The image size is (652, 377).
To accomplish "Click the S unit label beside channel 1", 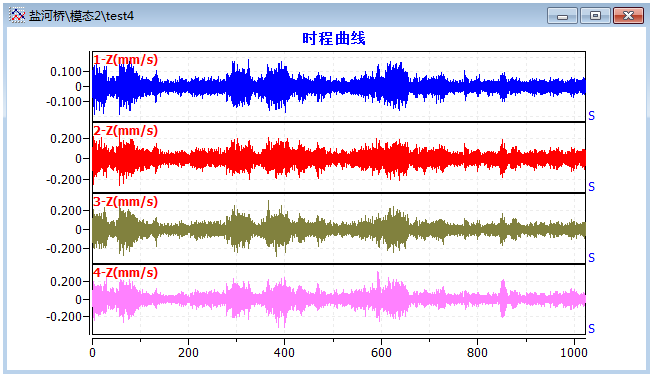I will [x=591, y=116].
